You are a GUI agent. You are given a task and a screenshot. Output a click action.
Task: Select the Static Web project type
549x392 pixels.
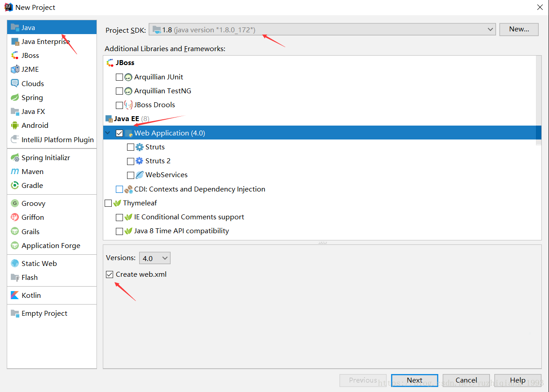click(52, 263)
